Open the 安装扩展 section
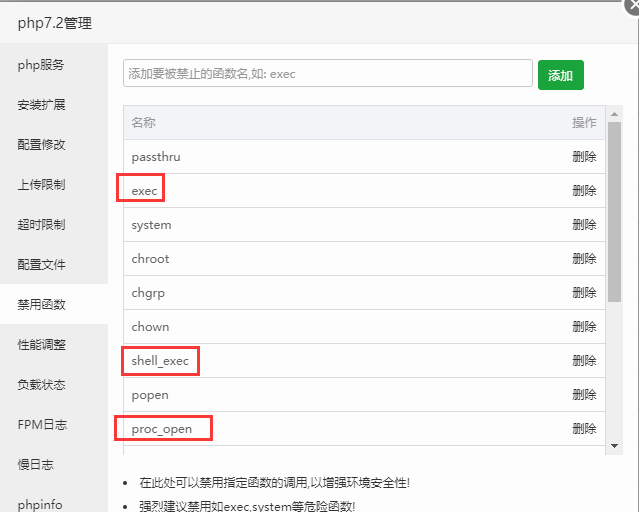The height and width of the screenshot is (512, 639). 54,104
